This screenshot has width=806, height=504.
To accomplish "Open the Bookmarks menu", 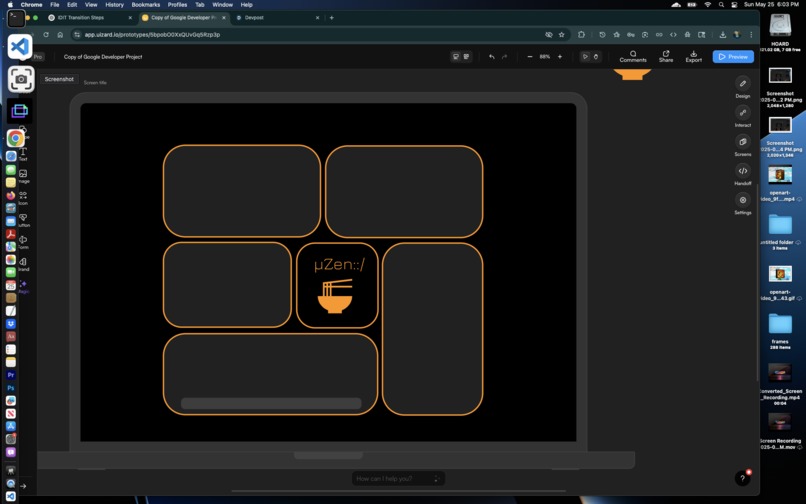I will 145,5.
